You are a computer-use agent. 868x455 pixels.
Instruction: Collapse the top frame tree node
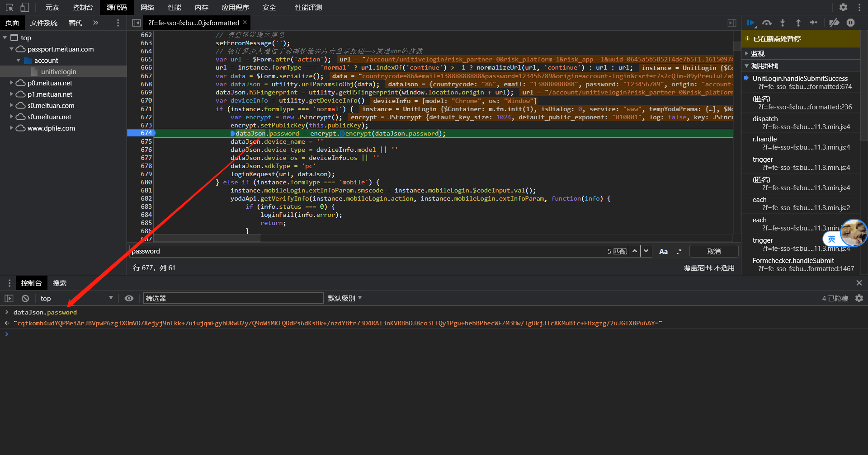5,38
